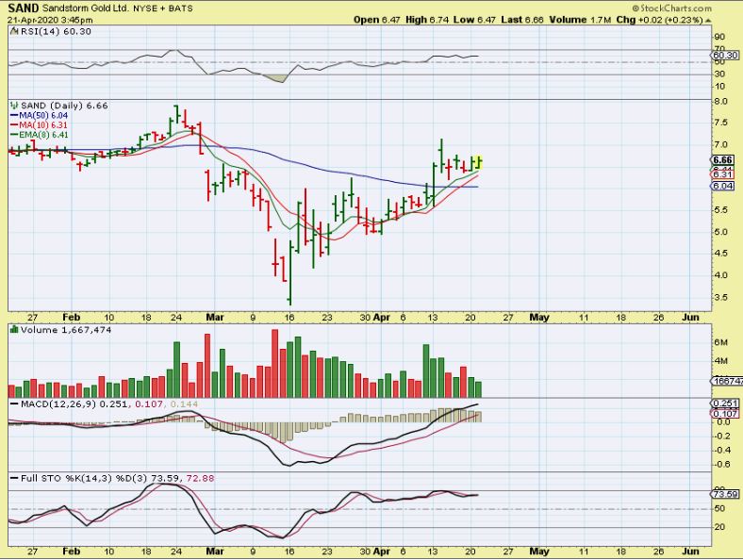Screen dimensions: 743x560
Task: Click the Sandstorm Gold Ltd. company name
Action: point(84,8)
